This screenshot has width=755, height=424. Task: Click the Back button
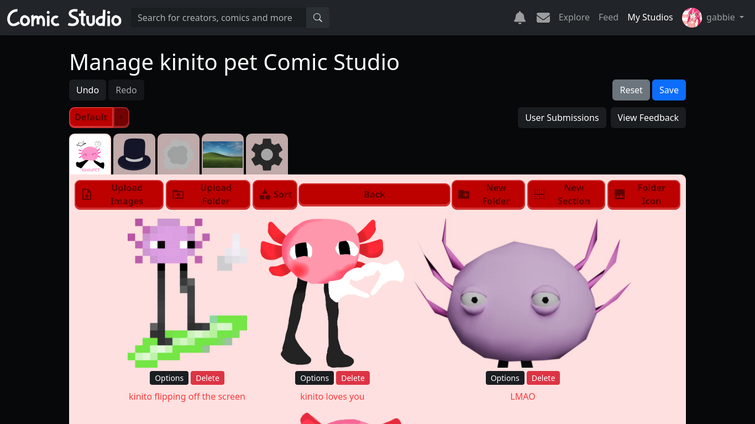pos(374,194)
